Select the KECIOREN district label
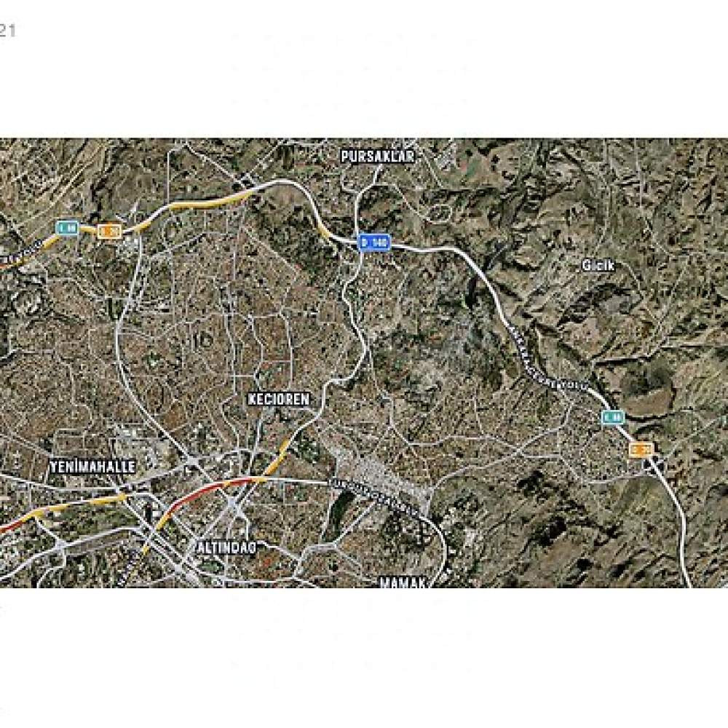 coord(279,399)
